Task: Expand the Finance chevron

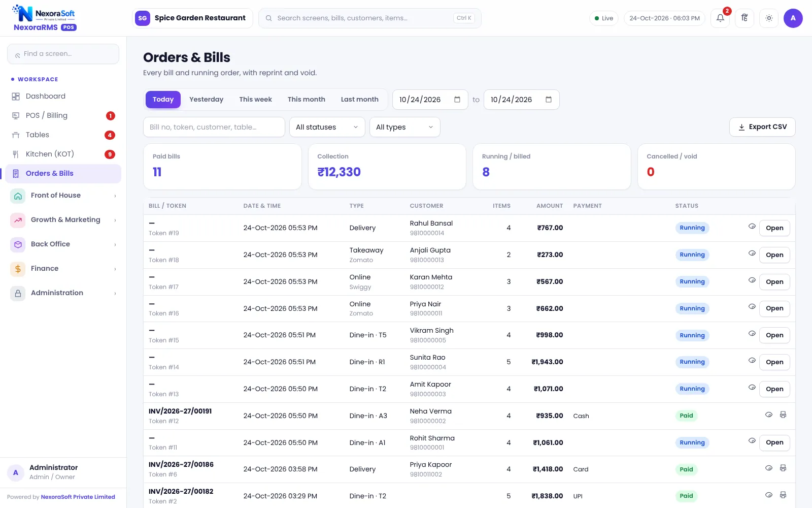Action: click(x=115, y=269)
